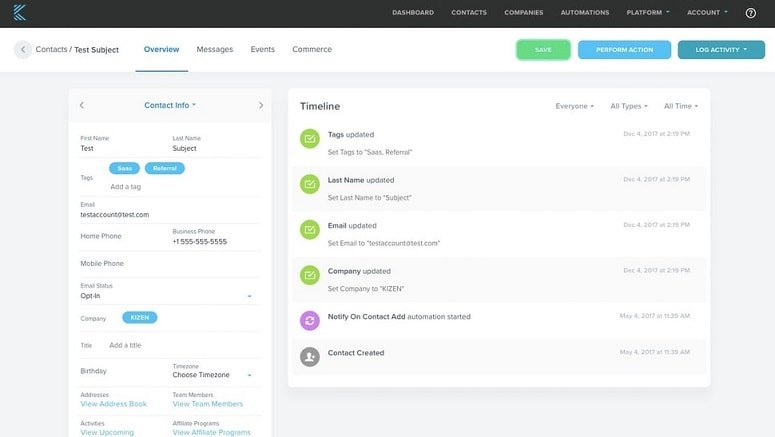The image size is (775, 437).
Task: Edit the Business Phone number field
Action: tap(200, 242)
